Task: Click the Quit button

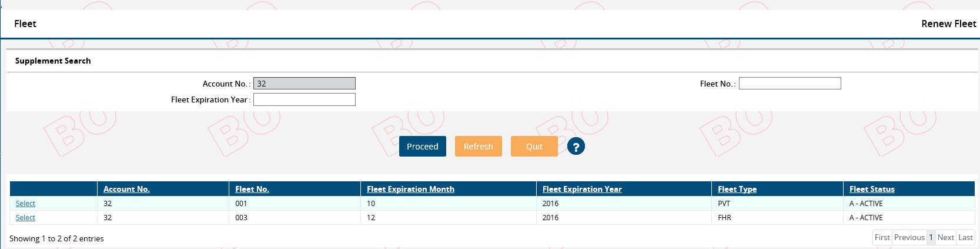Action: point(534,147)
